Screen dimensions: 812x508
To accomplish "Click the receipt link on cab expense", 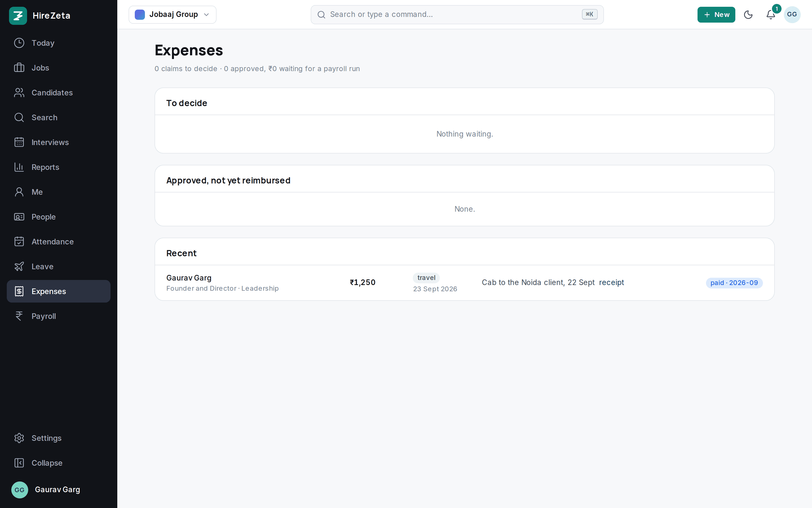I will click(x=611, y=283).
